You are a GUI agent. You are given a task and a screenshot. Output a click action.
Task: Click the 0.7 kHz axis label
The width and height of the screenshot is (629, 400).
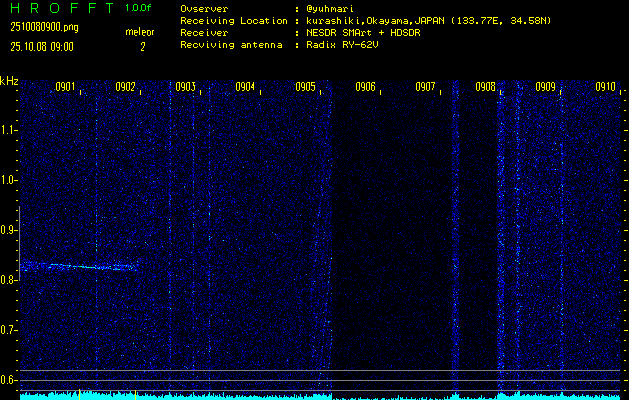coord(9,330)
